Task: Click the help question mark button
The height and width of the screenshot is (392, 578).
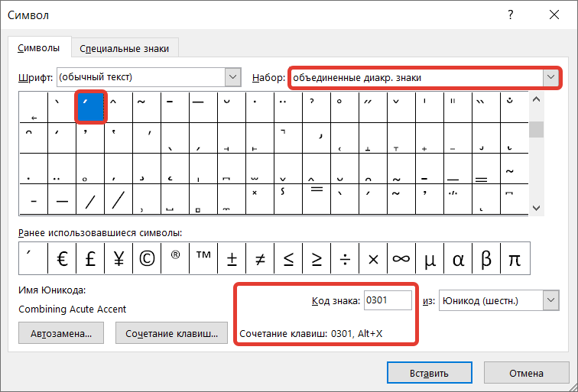Action: coord(511,15)
